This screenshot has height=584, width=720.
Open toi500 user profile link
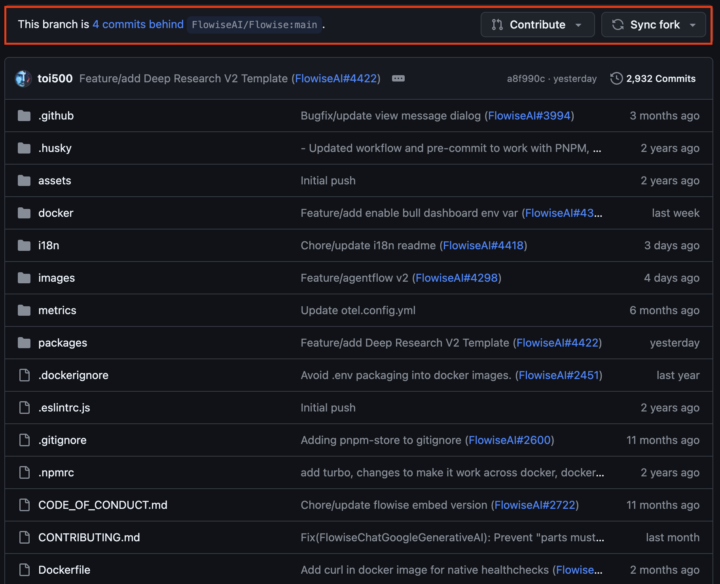(55, 79)
